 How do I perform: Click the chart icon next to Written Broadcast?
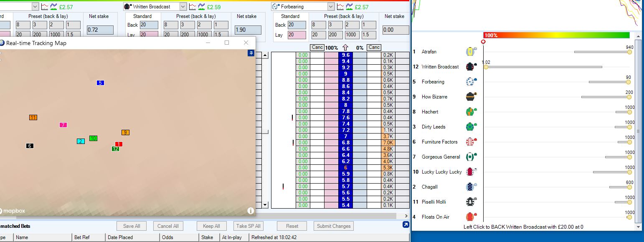(x=193, y=7)
